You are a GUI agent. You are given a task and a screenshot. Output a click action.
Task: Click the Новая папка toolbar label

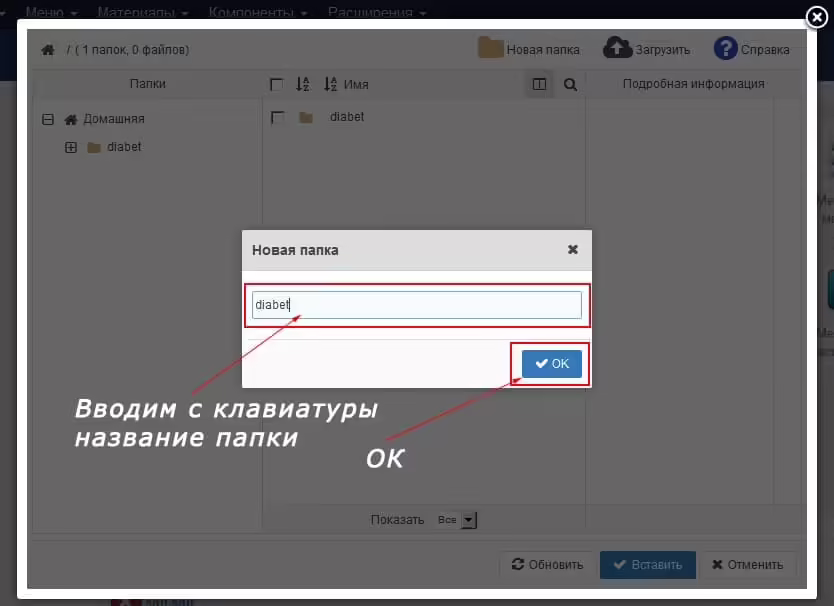coord(543,50)
